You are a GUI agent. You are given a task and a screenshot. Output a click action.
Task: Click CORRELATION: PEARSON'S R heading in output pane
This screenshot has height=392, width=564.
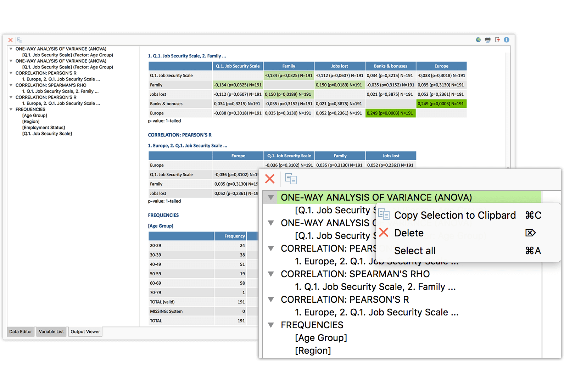pos(180,135)
